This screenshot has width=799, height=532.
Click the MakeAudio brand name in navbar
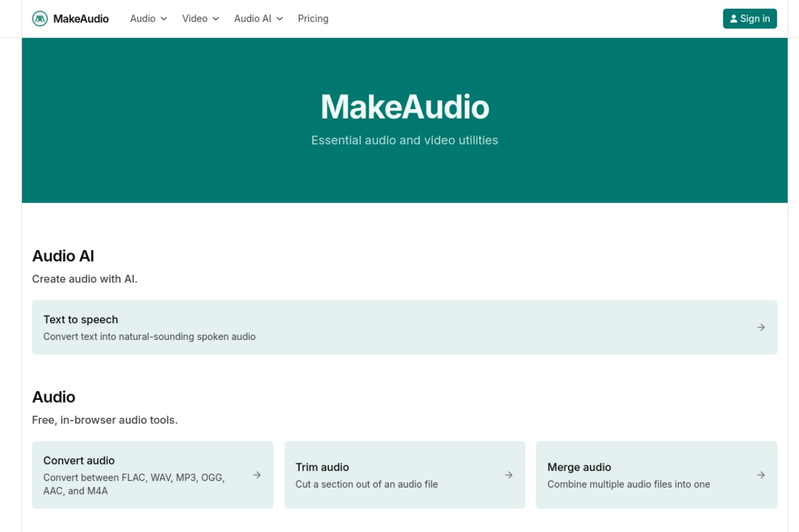click(81, 19)
